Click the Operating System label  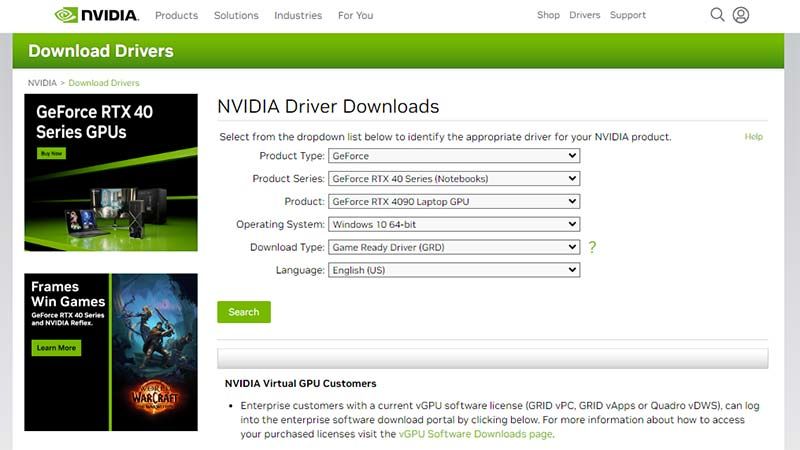(x=280, y=224)
